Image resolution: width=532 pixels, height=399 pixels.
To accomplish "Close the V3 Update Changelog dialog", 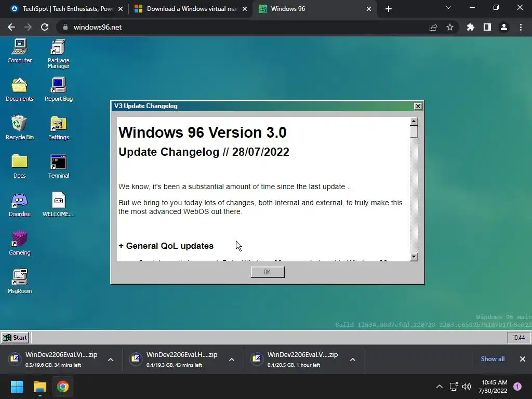I will pos(418,106).
